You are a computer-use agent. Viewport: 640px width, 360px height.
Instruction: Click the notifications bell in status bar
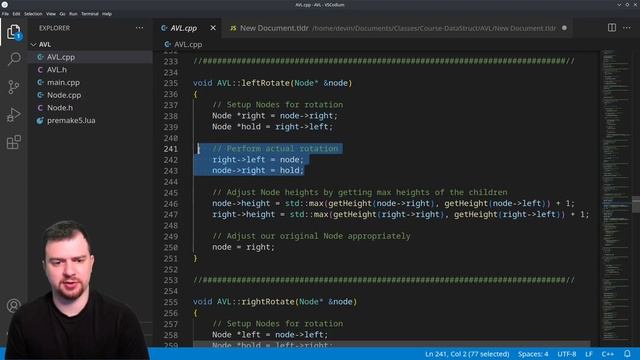[x=627, y=353]
